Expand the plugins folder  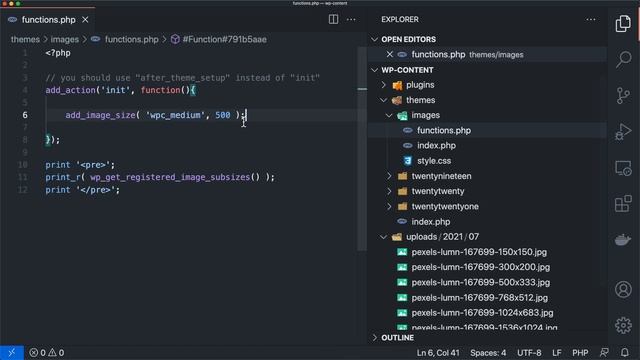[383, 85]
